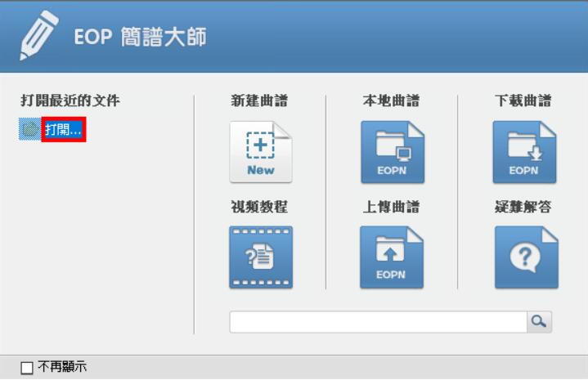Image resolution: width=588 pixels, height=380 pixels.
Task: Open the local sheets (本地曲譜) EOPN icon
Action: coord(393,152)
